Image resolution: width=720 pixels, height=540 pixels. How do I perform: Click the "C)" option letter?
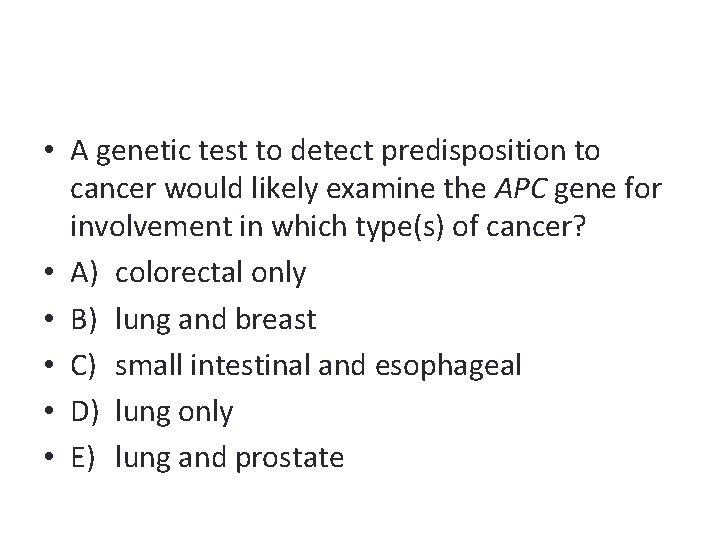coord(85,366)
